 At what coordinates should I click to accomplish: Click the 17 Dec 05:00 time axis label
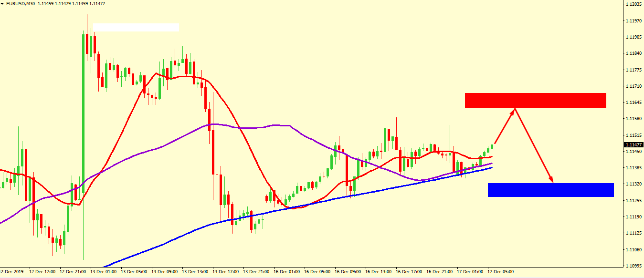tap(501, 272)
